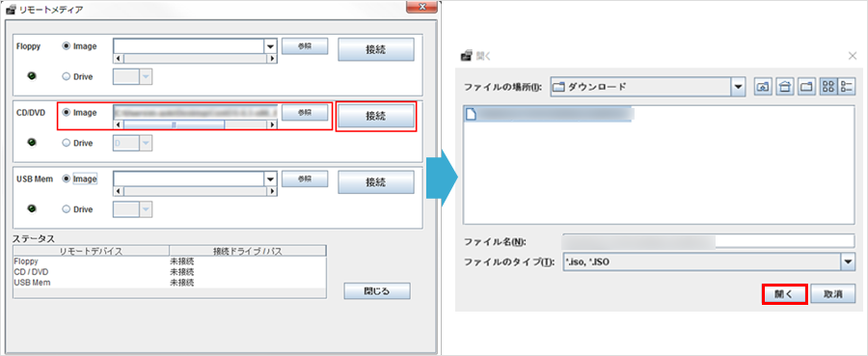Expand the ファイルのタイプ filter dropdown
Viewport: 868px width, 356px height.
point(849,261)
